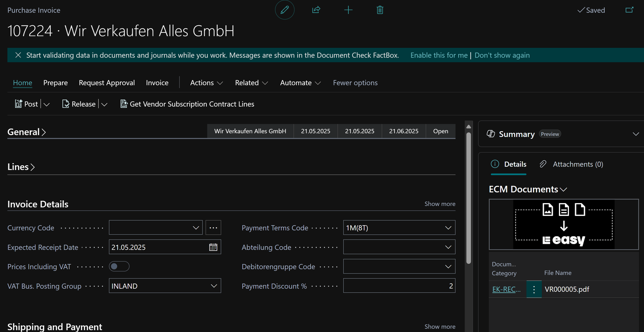Click the vertical scrollbar of the form
The height and width of the screenshot is (332, 644).
[468, 197]
